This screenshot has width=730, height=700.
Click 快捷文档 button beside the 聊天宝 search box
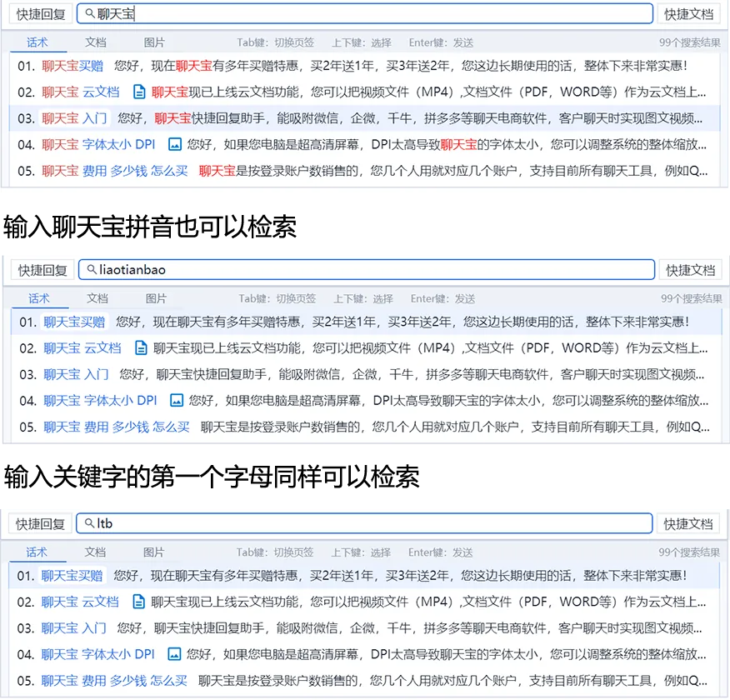click(688, 14)
